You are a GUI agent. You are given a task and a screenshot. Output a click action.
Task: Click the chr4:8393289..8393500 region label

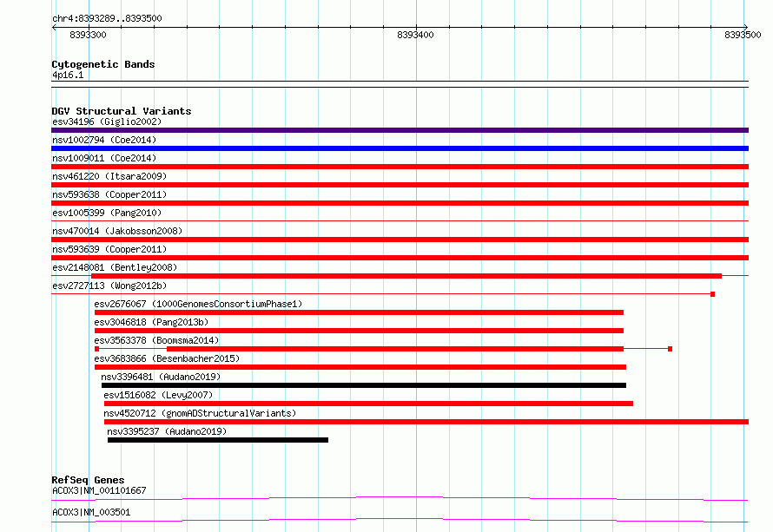click(x=107, y=18)
